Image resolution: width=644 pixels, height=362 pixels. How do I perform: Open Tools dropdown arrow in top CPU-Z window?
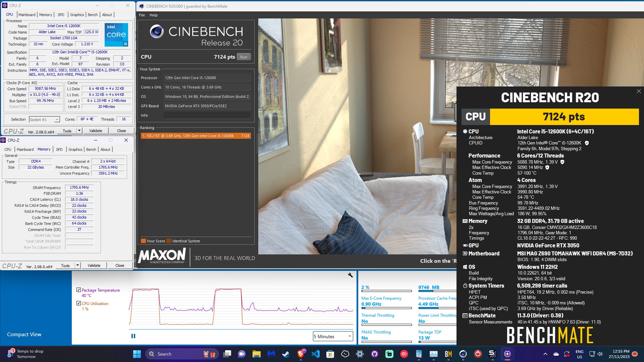79,131
